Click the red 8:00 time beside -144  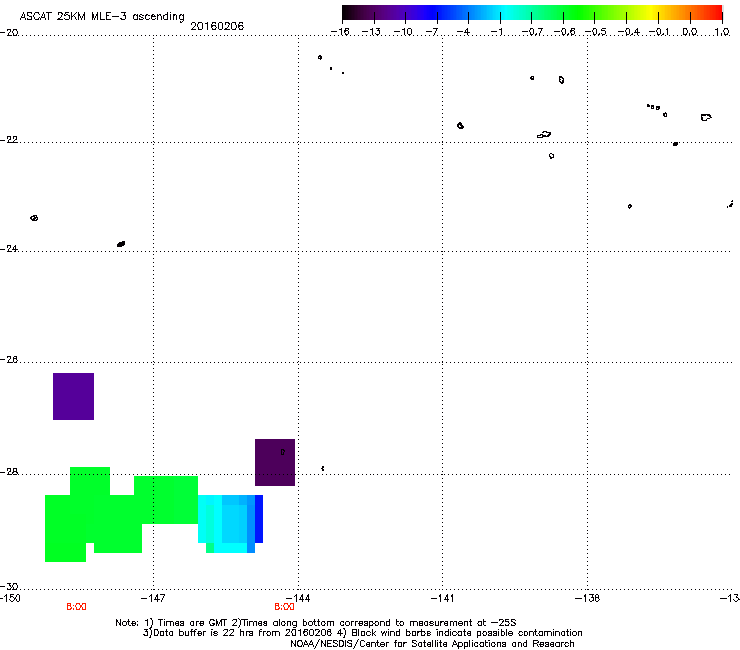coord(284,607)
